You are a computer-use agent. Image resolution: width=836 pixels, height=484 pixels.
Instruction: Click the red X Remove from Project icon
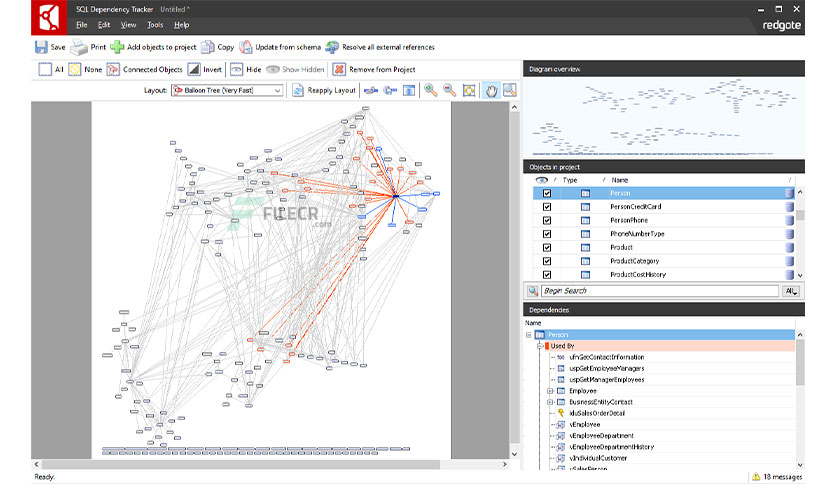339,69
